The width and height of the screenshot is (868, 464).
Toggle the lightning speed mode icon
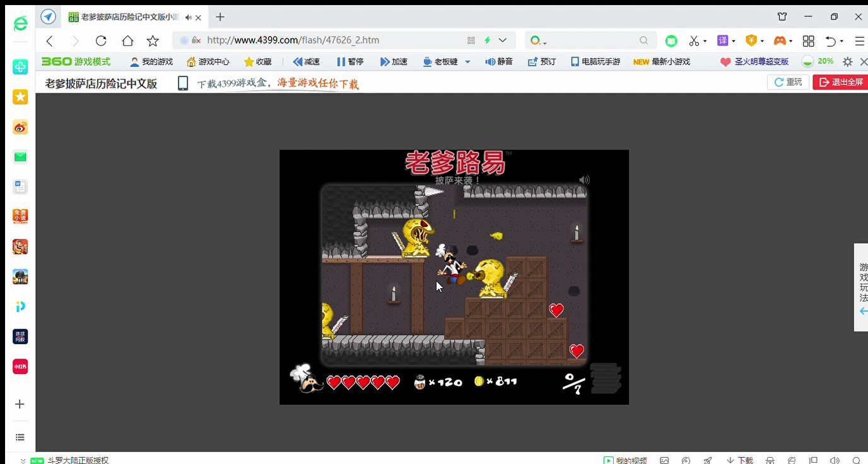[487, 40]
